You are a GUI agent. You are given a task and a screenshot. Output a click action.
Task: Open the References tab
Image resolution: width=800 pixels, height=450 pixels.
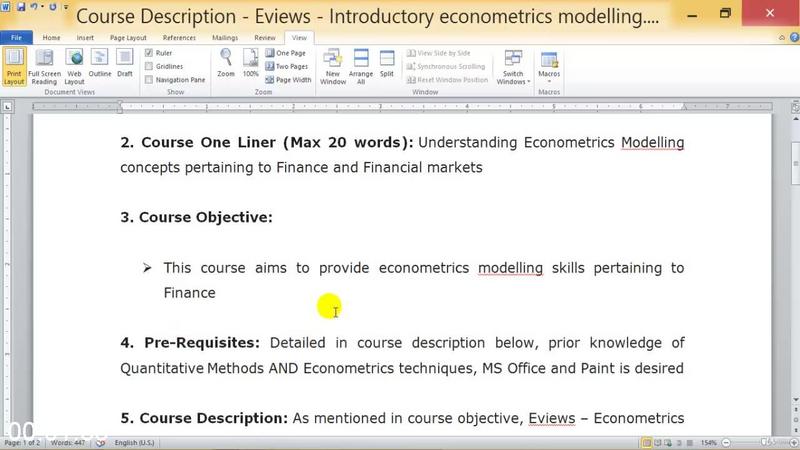pyautogui.click(x=179, y=37)
